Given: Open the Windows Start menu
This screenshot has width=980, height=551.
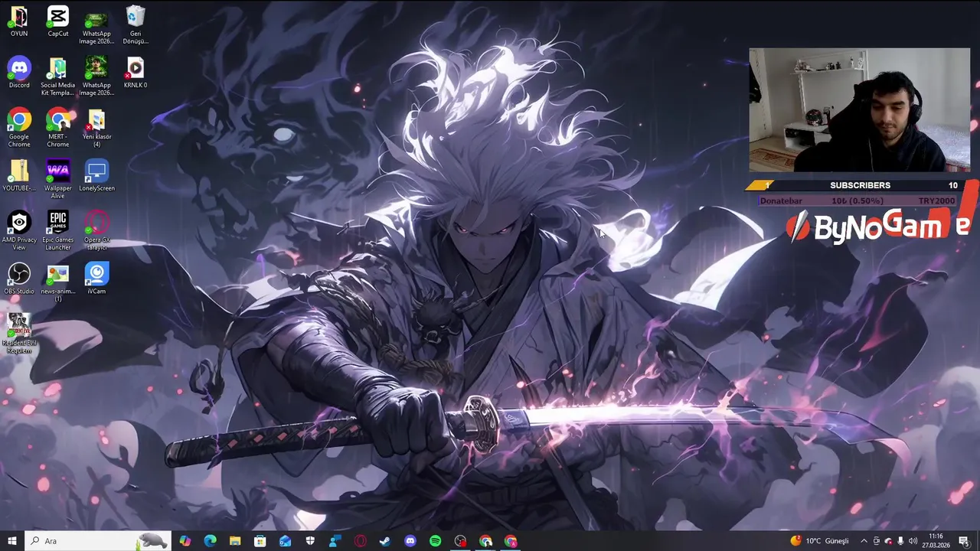Looking at the screenshot, I should pos(12,541).
